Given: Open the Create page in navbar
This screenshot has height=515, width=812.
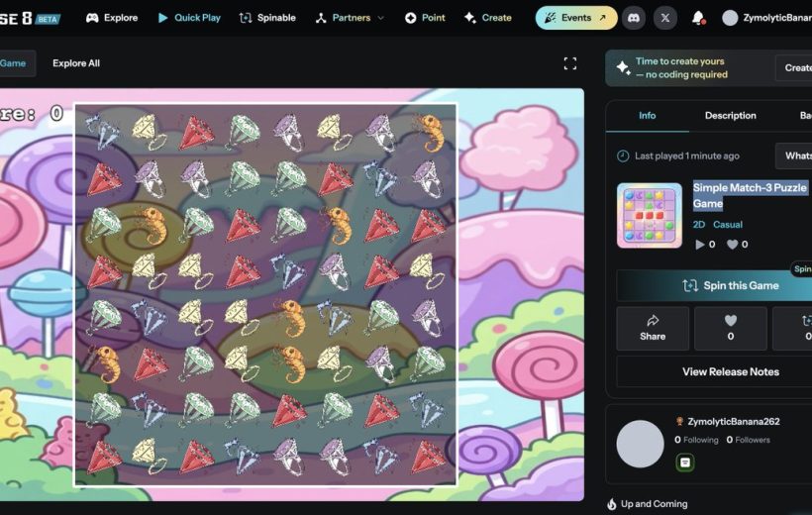Looking at the screenshot, I should (488, 18).
